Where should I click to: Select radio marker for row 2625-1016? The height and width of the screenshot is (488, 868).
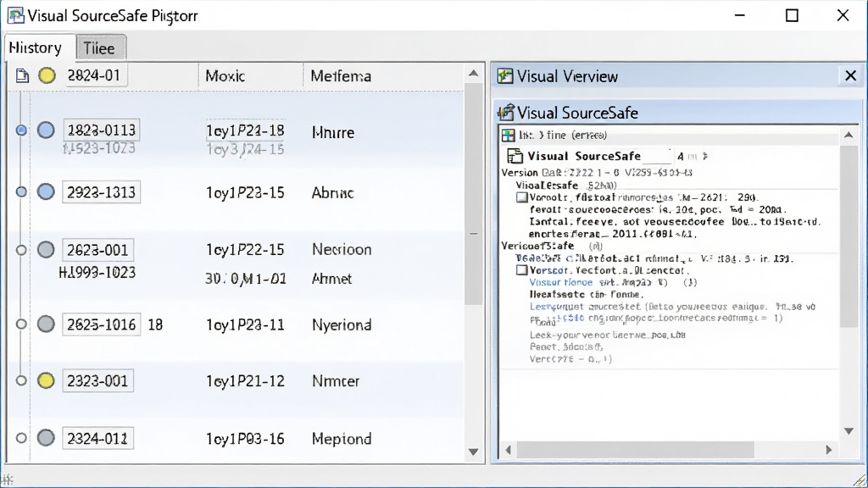click(x=21, y=324)
